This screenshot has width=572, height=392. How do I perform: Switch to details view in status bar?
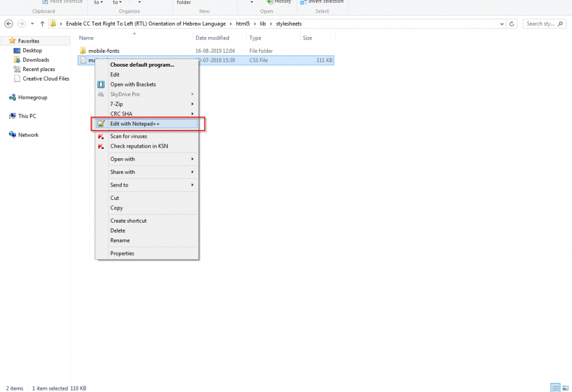[x=555, y=388]
